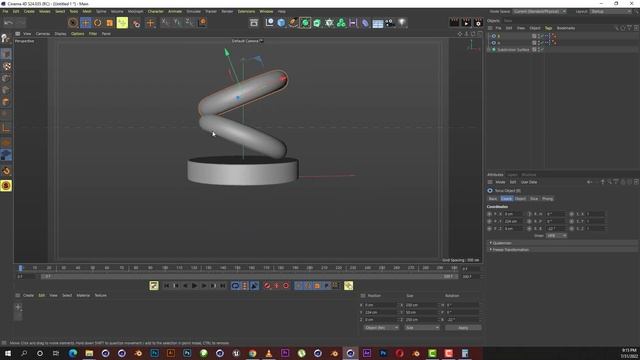640x360 pixels.
Task: Open material manager Create menu
Action: 28,295
